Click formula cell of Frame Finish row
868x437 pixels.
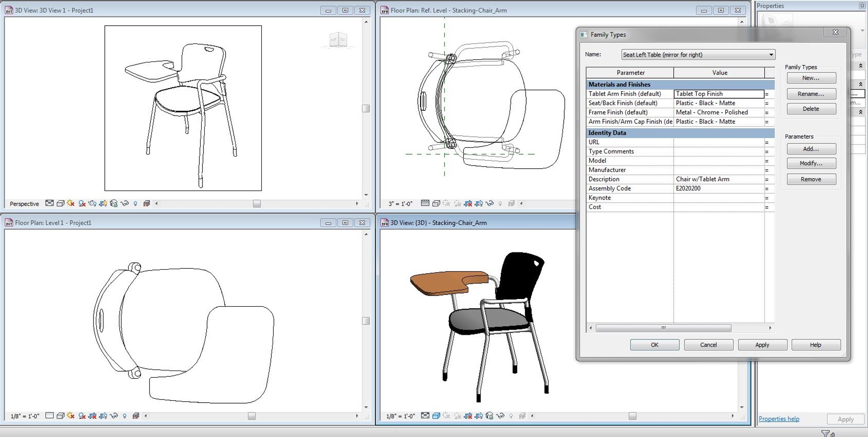click(x=769, y=112)
